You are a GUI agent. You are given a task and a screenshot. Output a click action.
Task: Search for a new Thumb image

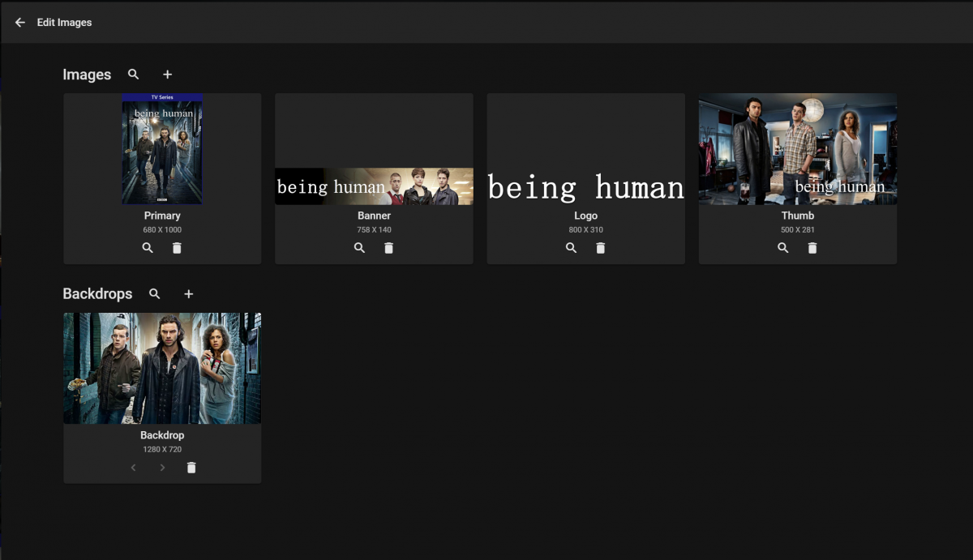[783, 248]
